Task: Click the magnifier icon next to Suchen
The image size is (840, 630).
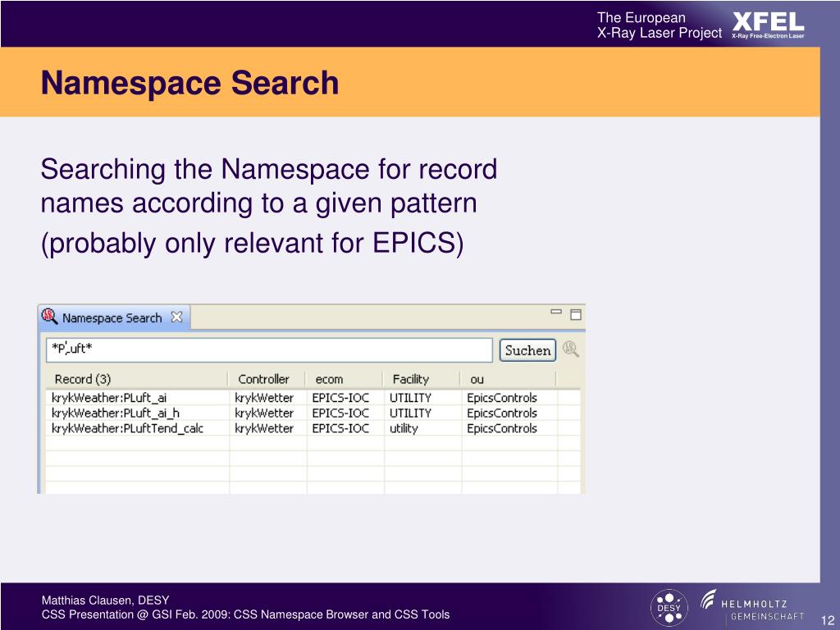Action: (x=571, y=349)
